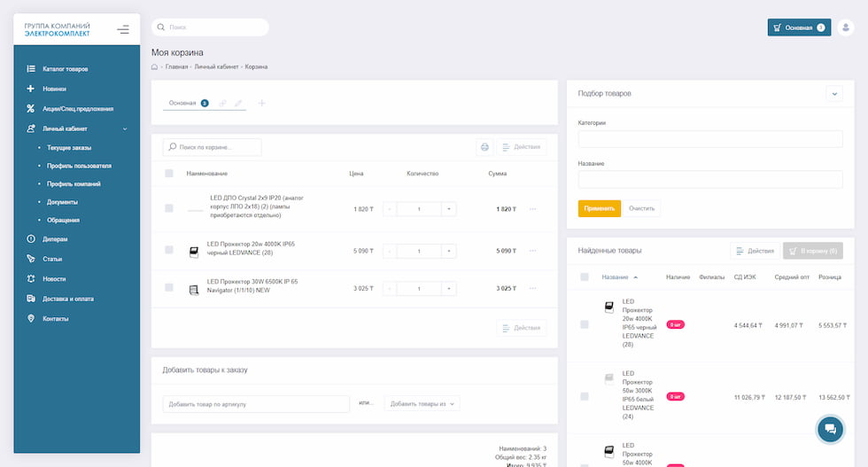Decrease quantity of LED Прожектор 30W Navigator

pos(390,289)
